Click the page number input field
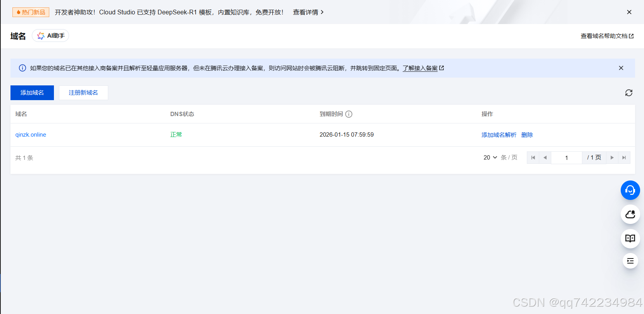The width and height of the screenshot is (644, 314). [566, 158]
